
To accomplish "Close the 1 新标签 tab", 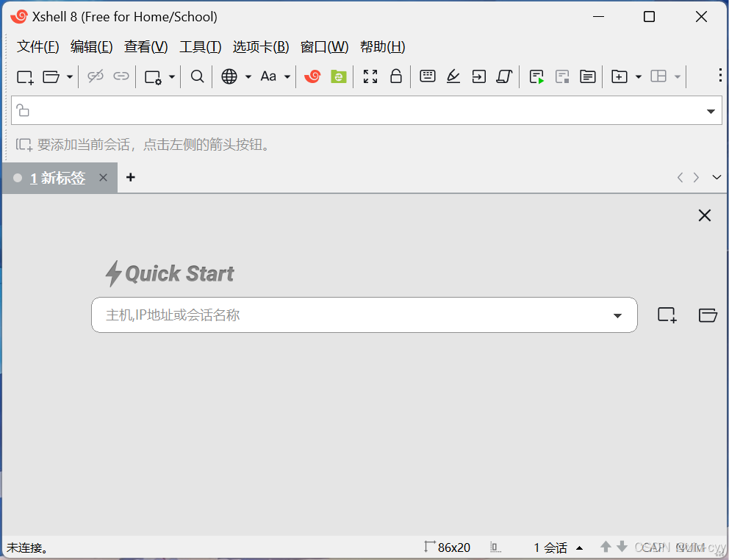I will click(103, 177).
